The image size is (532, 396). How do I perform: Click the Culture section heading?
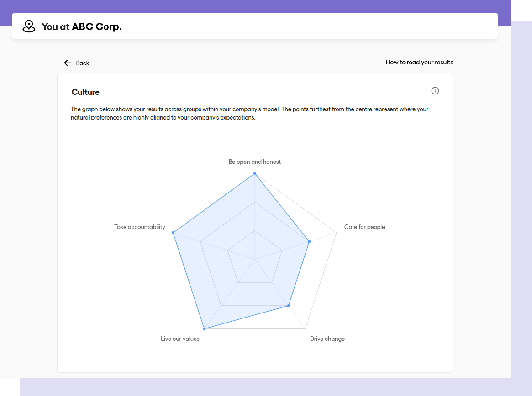tap(85, 92)
